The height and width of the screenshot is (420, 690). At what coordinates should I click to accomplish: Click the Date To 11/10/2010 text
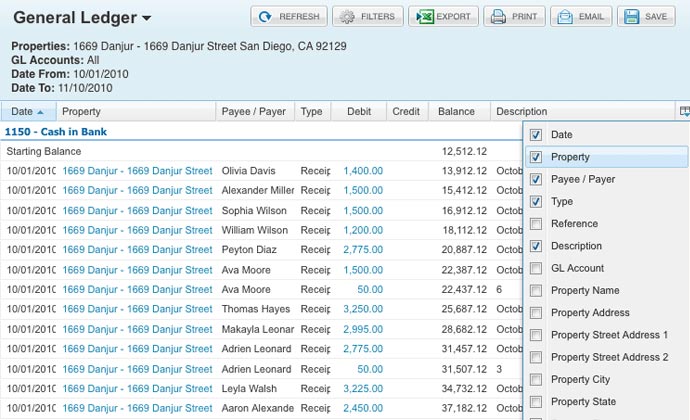pyautogui.click(x=62, y=88)
